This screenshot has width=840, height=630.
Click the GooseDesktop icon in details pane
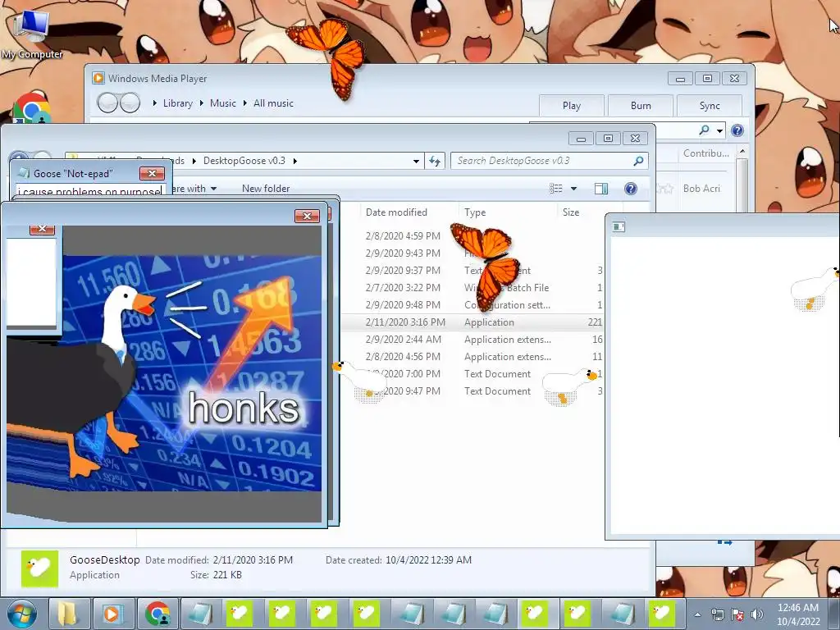point(39,568)
